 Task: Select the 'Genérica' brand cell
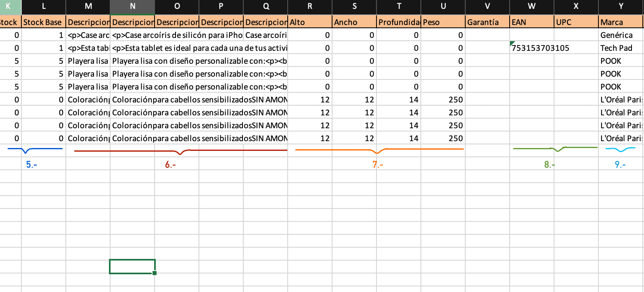click(x=621, y=35)
